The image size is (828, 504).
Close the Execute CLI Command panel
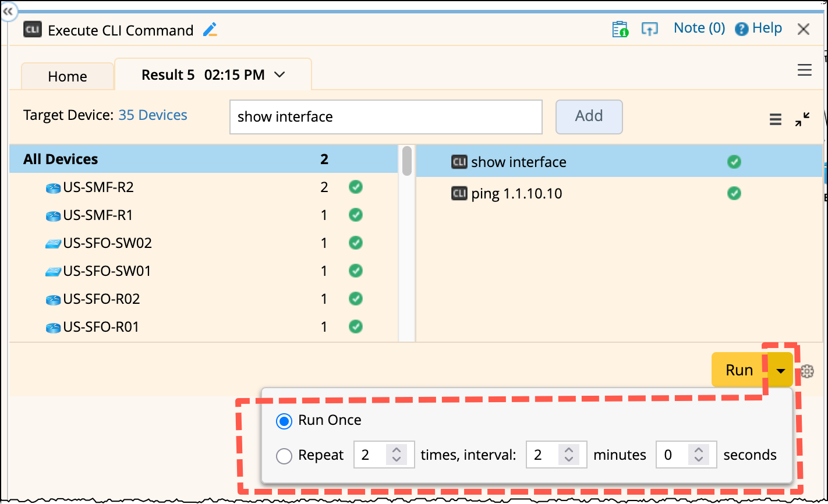coord(804,29)
